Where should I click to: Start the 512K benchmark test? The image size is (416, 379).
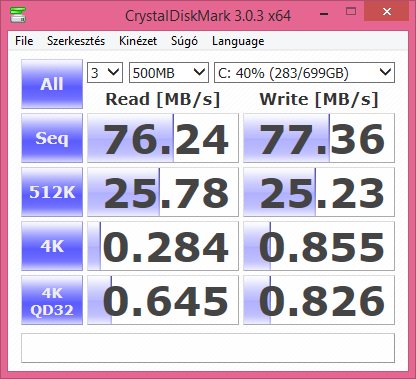click(x=52, y=192)
